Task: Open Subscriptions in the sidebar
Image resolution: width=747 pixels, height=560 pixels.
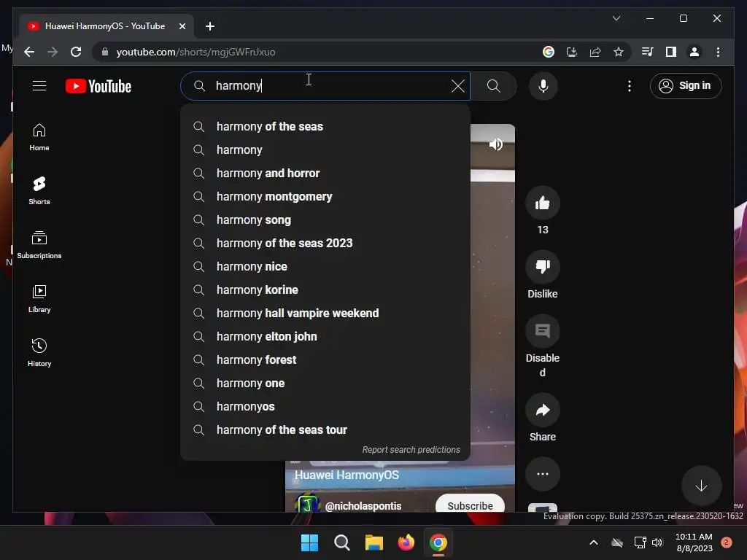Action: point(39,245)
